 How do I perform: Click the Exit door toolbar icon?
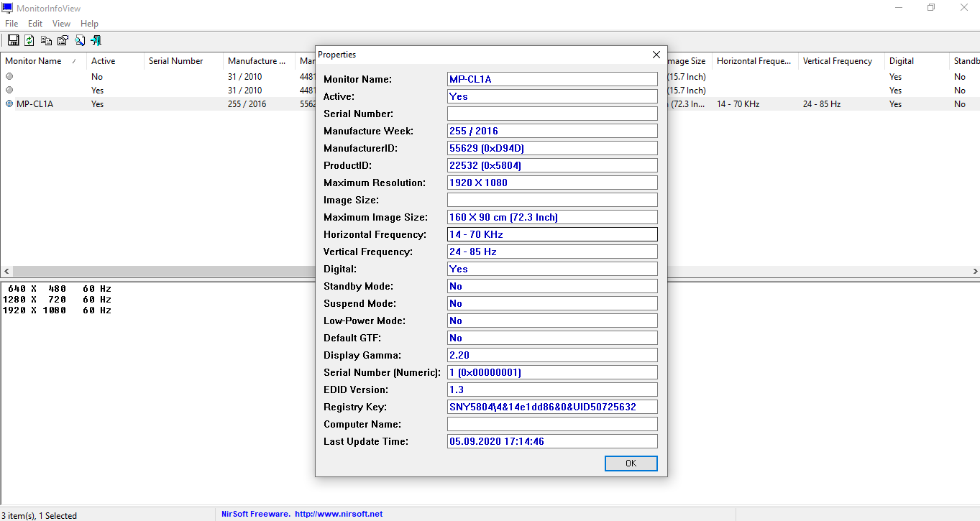tap(96, 40)
